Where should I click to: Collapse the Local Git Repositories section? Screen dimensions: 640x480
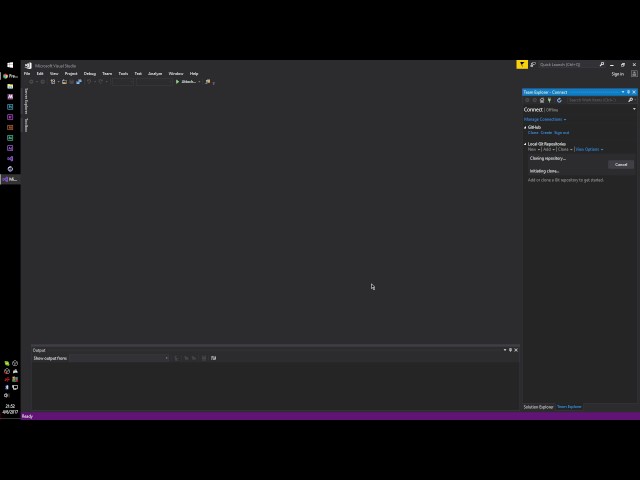[525, 144]
